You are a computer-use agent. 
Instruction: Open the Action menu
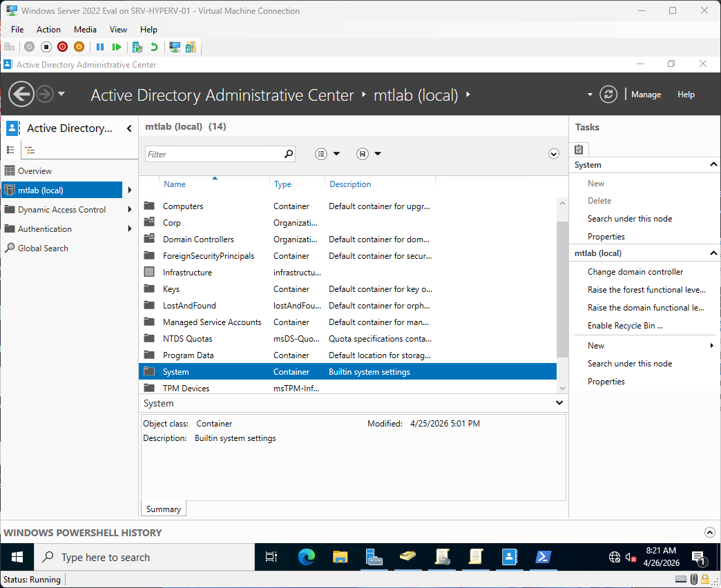point(48,30)
